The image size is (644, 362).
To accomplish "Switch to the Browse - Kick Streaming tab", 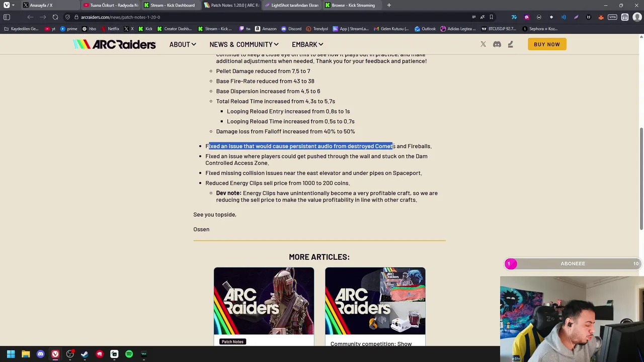I will pyautogui.click(x=351, y=5).
